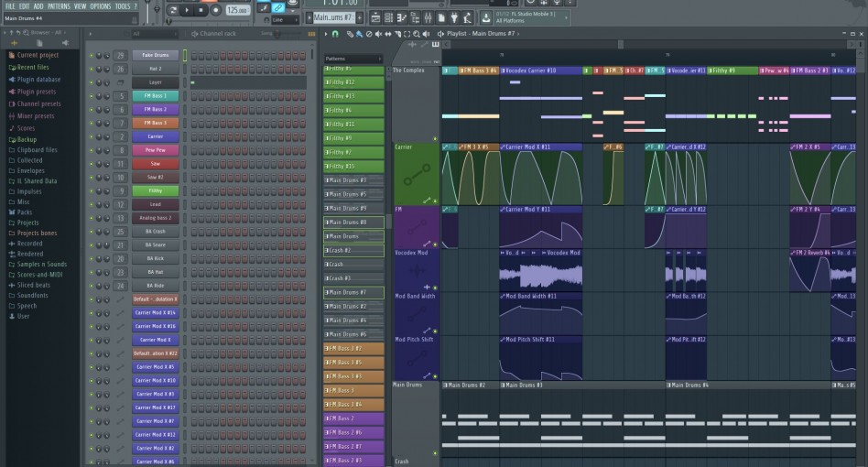868x467 pixels.
Task: Toggle the playlist magnet snap icon
Action: (335, 34)
